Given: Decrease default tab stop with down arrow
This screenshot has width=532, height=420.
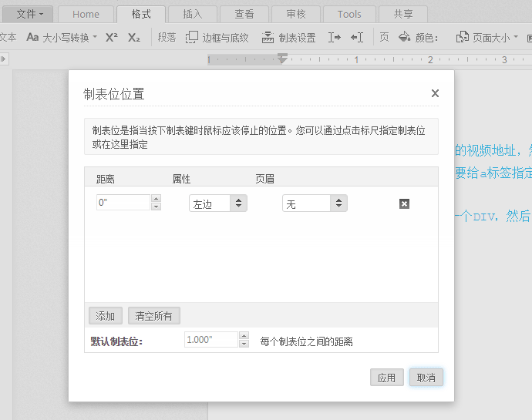Looking at the screenshot, I should pos(244,344).
